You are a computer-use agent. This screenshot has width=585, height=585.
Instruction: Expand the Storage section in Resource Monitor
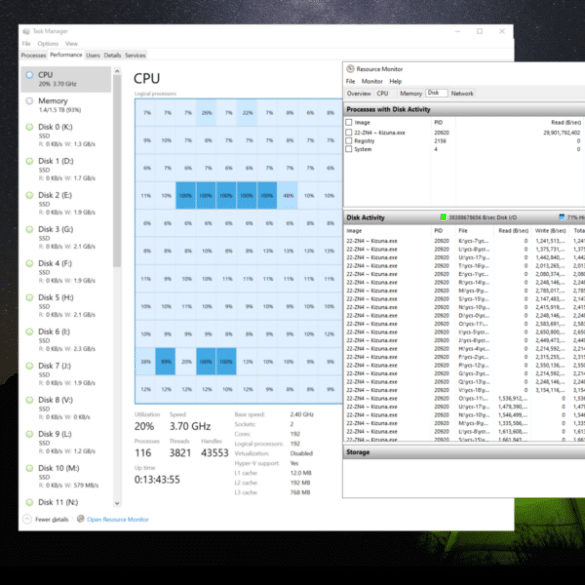464,452
